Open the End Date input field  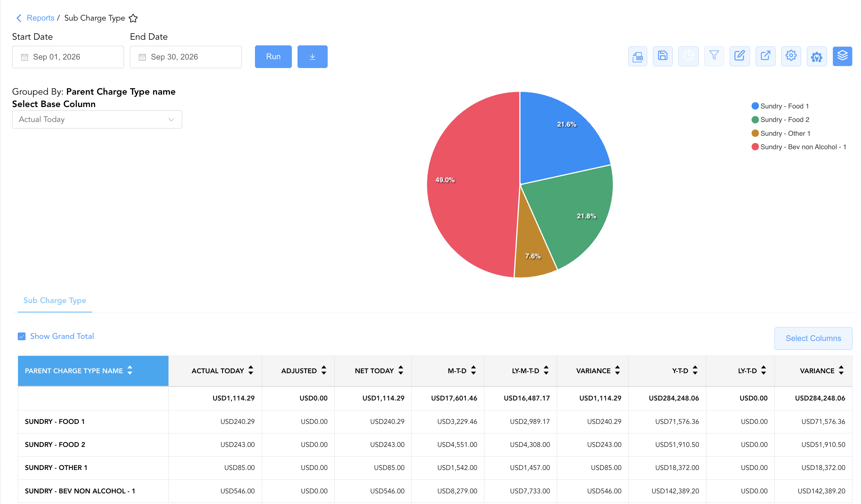click(x=186, y=57)
